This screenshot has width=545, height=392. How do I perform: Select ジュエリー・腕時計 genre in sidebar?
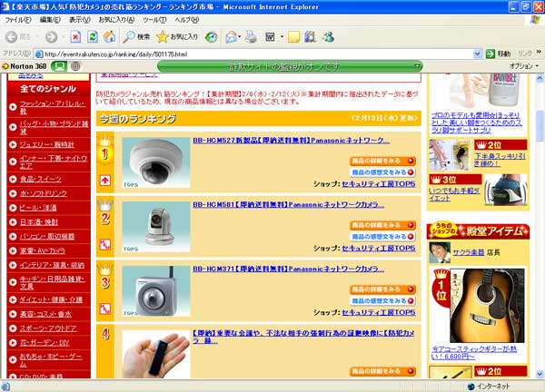47,145
